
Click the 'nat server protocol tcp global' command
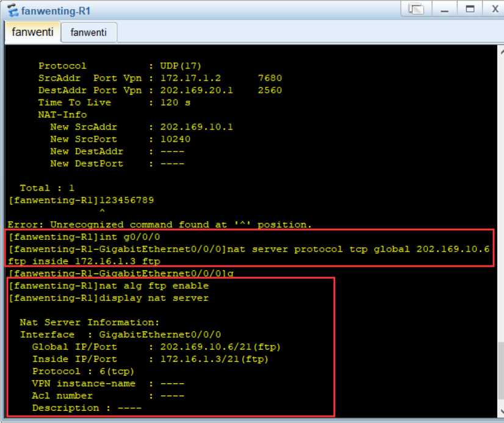[249, 249]
